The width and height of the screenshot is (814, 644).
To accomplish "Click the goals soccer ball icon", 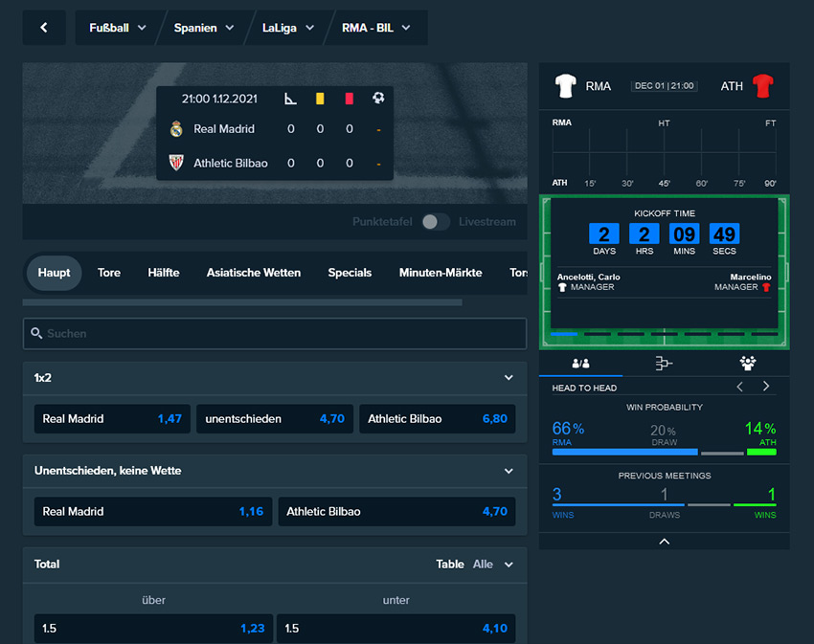I will pyautogui.click(x=378, y=98).
